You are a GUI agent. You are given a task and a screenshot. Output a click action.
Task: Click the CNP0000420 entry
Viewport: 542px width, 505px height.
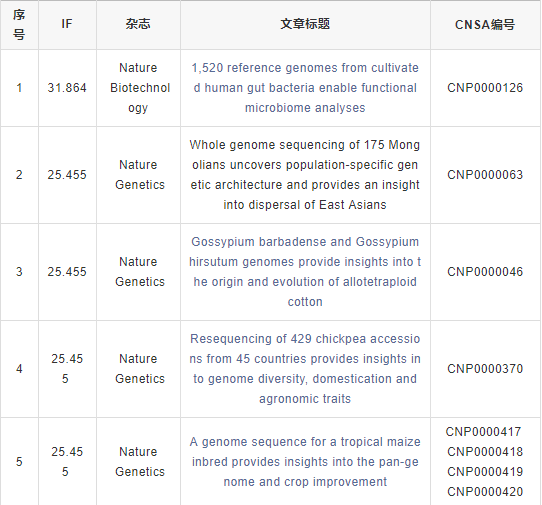485,492
